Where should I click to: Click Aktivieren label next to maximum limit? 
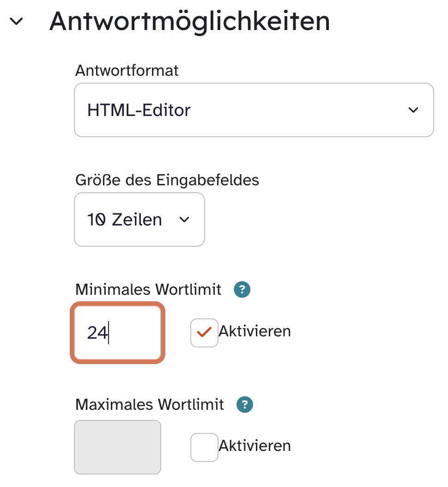254,446
